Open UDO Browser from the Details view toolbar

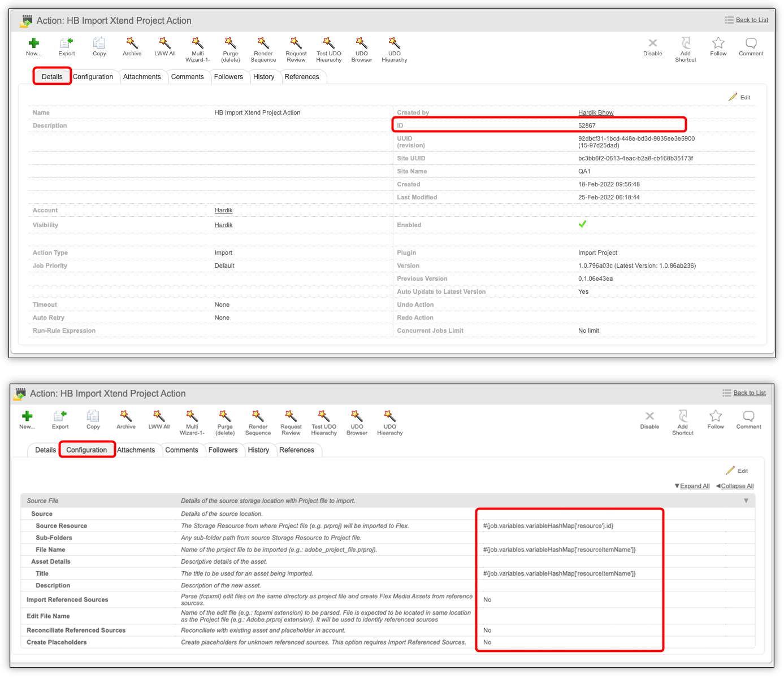tap(361, 44)
